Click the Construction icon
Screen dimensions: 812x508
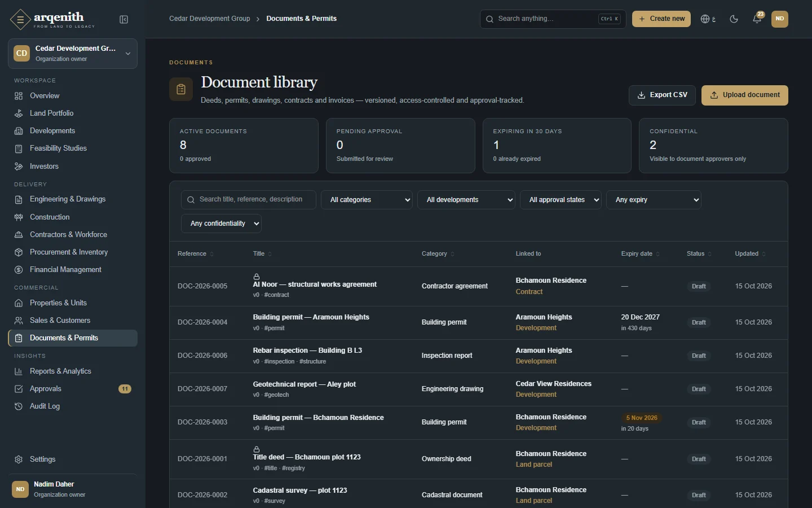19,217
